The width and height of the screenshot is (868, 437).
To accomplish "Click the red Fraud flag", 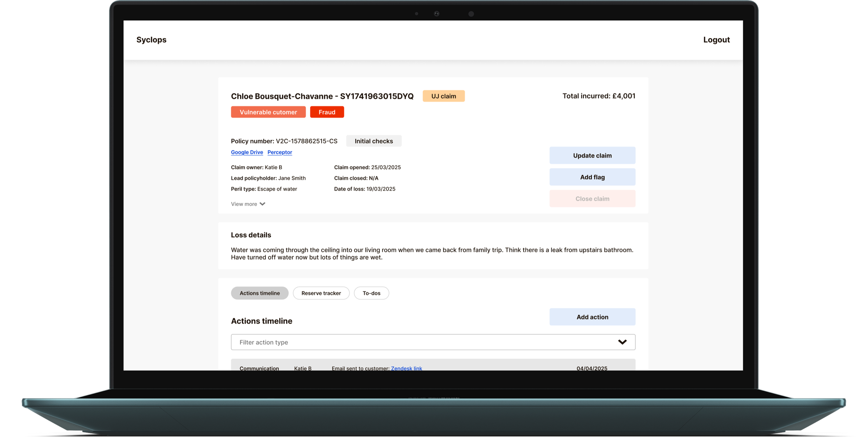I will click(x=327, y=112).
